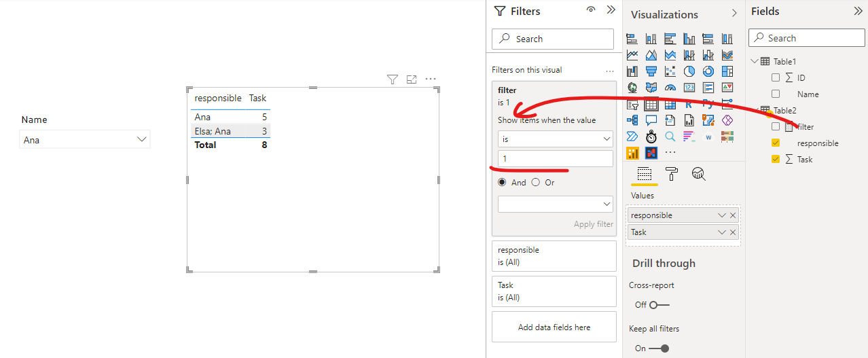
Task: Remove Task from Values with X
Action: coord(733,232)
